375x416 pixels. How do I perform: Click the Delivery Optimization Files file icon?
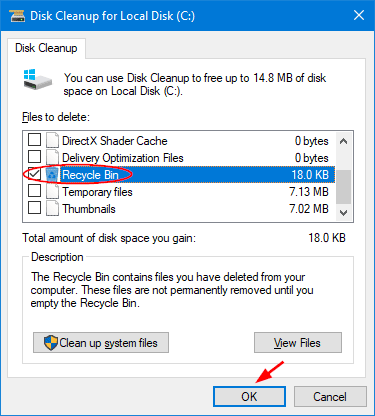coord(52,157)
